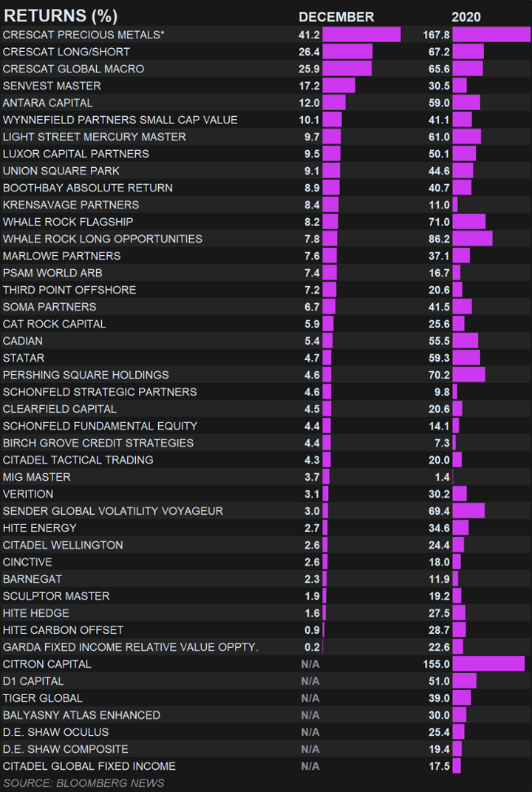This screenshot has width=532, height=792.
Task: Click CITADEL GLOBAL FIXED INCOME name
Action: tap(89, 765)
